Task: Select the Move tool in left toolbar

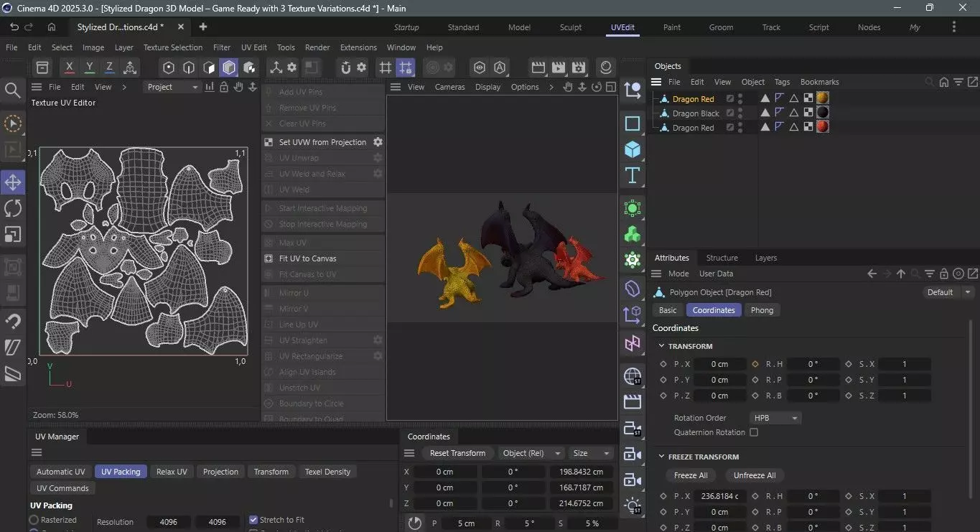Action: coord(13,182)
